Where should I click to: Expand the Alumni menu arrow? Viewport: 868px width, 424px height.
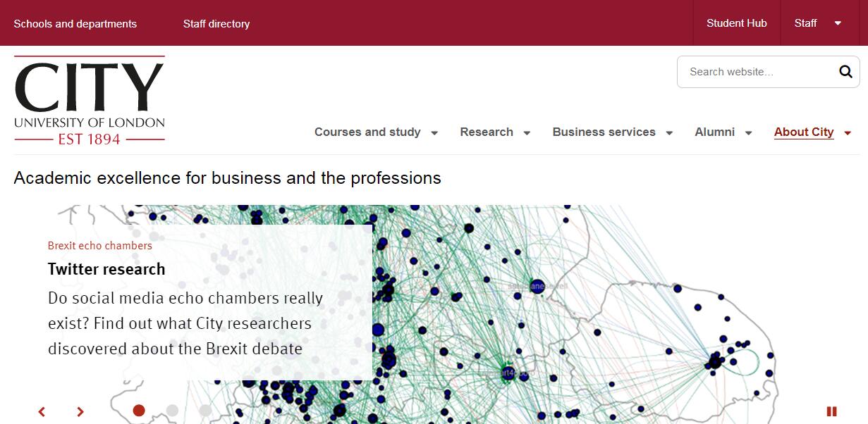coord(748,133)
